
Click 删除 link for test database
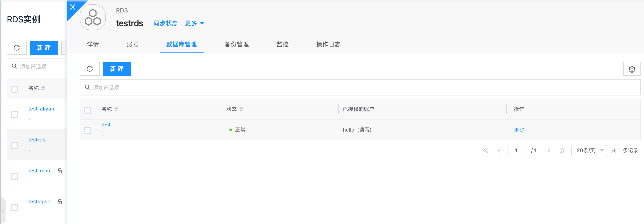pos(519,130)
